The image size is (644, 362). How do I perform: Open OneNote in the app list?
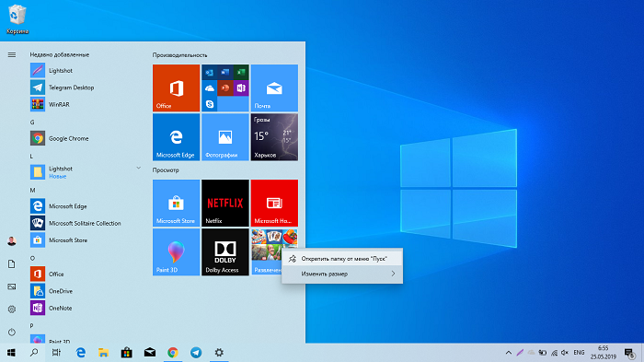click(86, 308)
